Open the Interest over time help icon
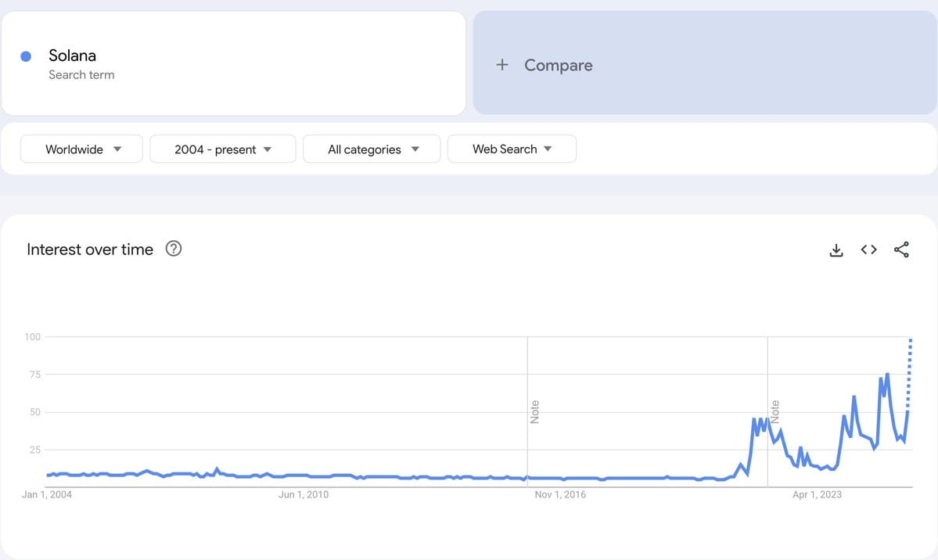This screenshot has width=938, height=560. 174,248
